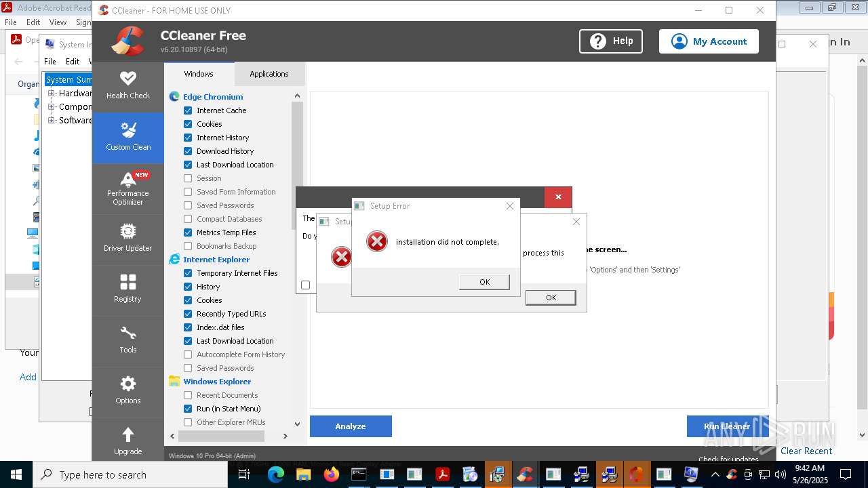Expand Hardware node in System Information tree
The height and width of the screenshot is (488, 868).
pyautogui.click(x=51, y=93)
